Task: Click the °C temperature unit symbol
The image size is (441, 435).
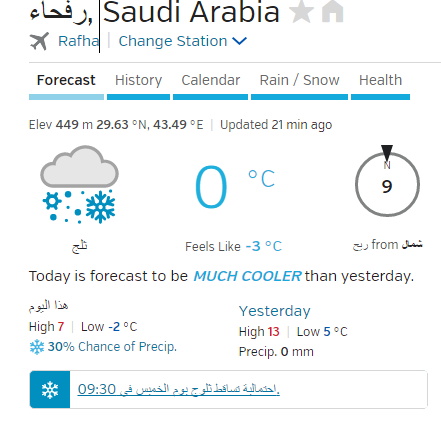Action: [x=262, y=179]
